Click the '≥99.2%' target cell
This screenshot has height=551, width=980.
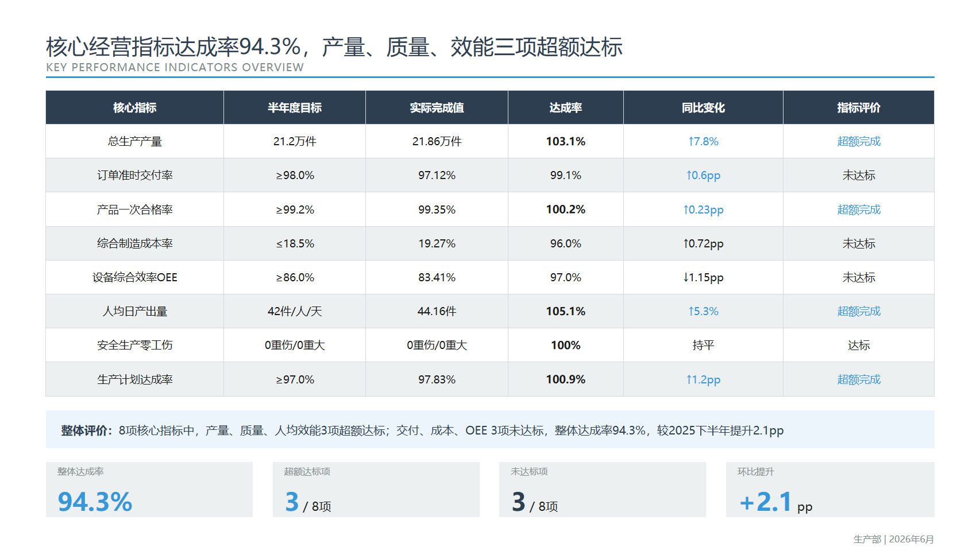coord(295,209)
